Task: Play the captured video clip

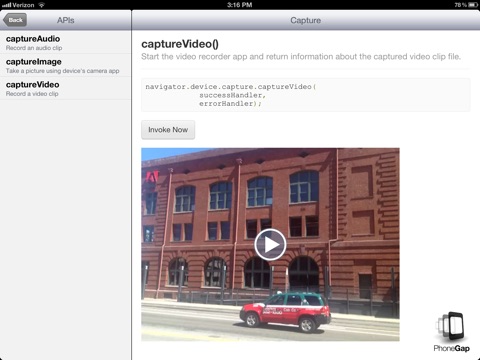Action: 270,245
